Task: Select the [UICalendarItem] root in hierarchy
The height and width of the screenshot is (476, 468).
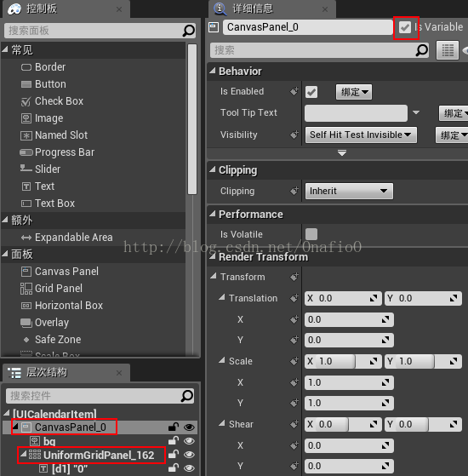Action: pyautogui.click(x=54, y=414)
